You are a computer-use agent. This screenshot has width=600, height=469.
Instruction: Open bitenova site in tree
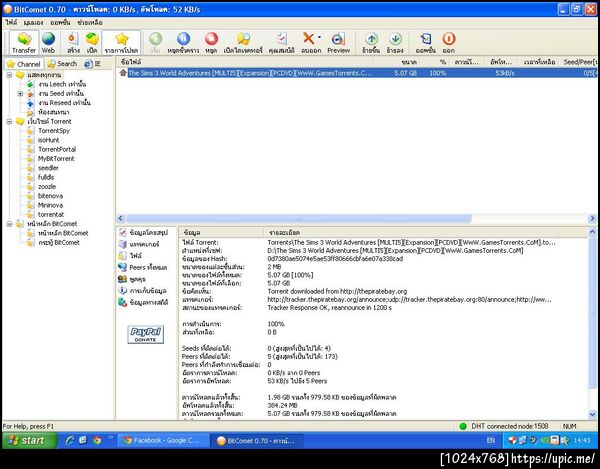coord(51,196)
